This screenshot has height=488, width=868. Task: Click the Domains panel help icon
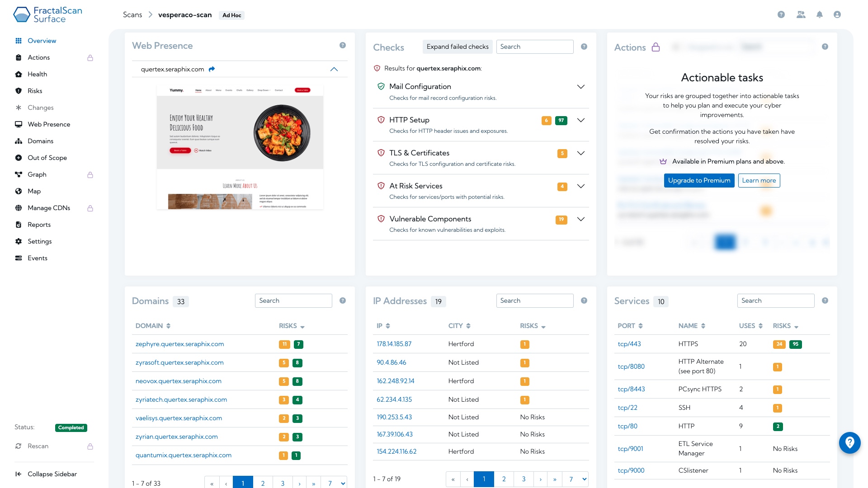342,300
